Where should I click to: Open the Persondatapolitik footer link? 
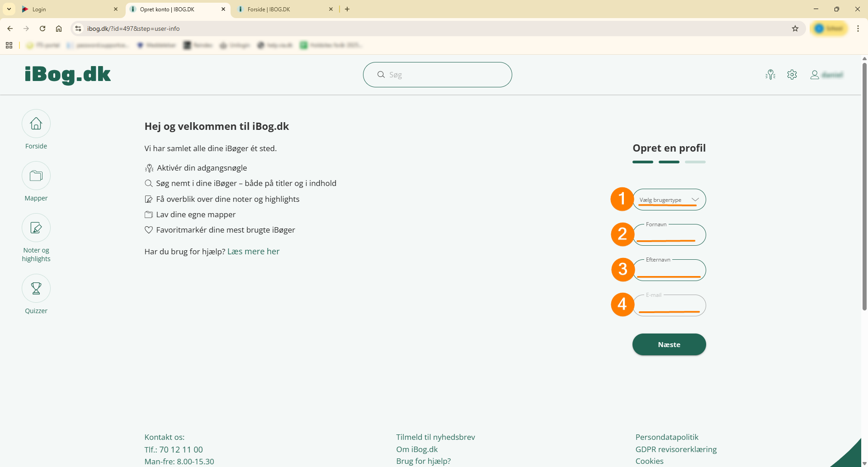(667, 437)
